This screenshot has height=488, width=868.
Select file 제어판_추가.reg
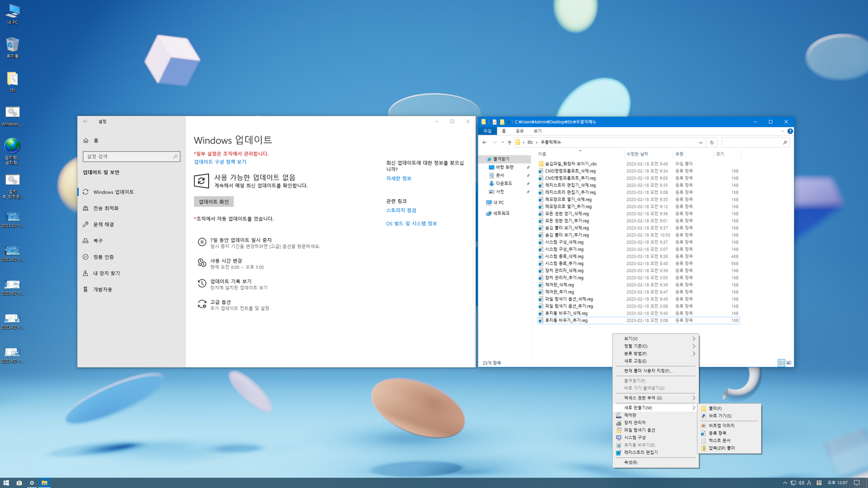coord(560,292)
